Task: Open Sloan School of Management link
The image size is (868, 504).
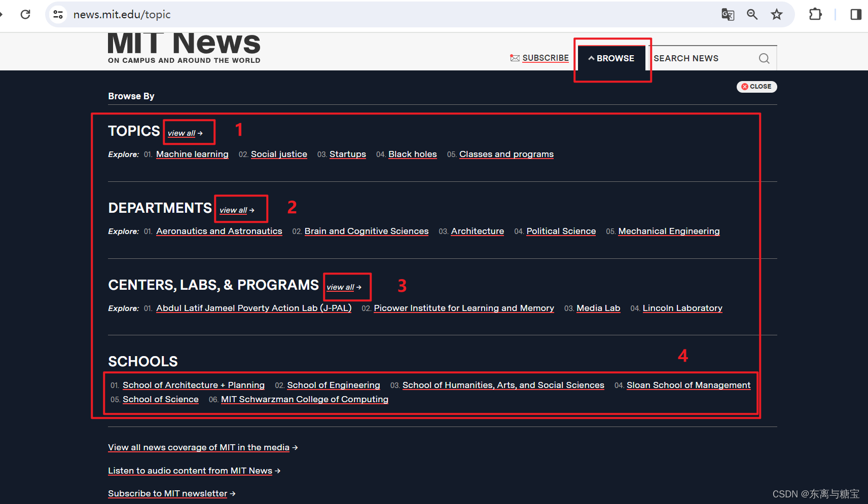Action: tap(689, 385)
